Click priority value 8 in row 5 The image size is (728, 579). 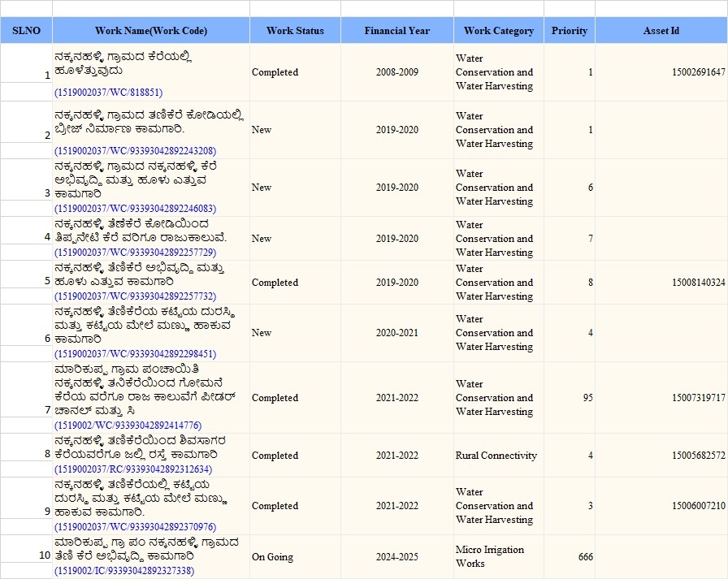(x=591, y=282)
